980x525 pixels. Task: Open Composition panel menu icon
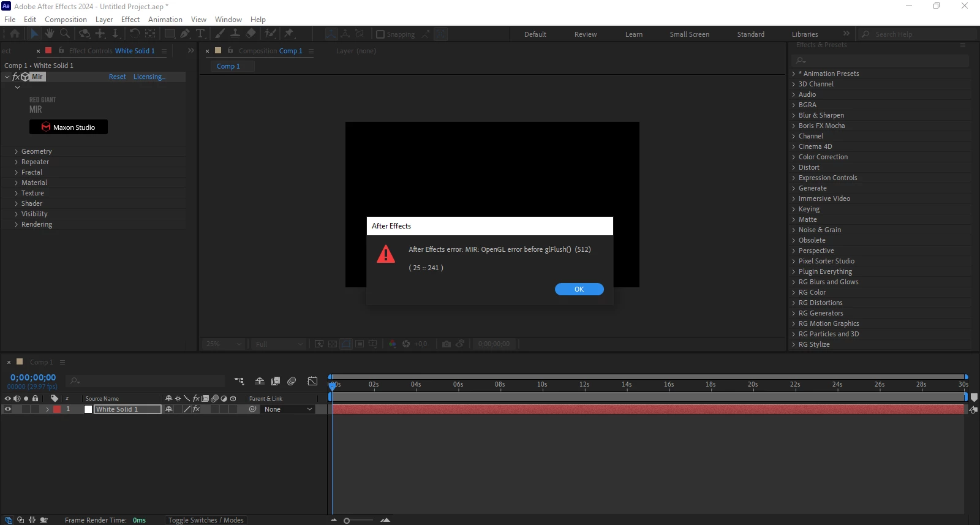pos(311,51)
